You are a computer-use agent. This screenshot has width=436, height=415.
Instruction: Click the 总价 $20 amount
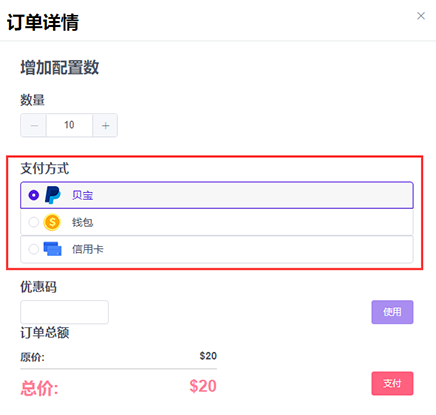tap(203, 386)
